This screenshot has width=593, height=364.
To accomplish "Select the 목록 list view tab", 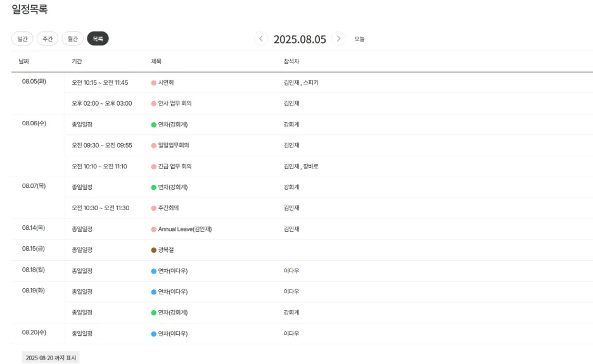I will 98,39.
